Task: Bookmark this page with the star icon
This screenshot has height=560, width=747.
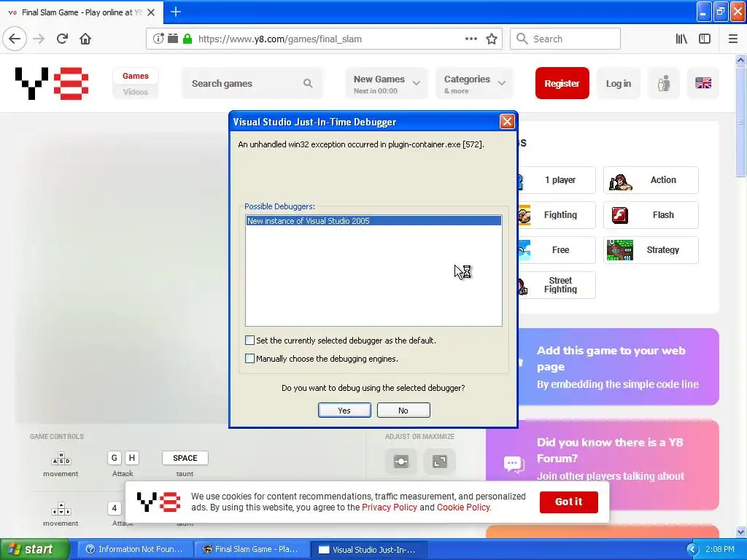Action: pos(492,39)
